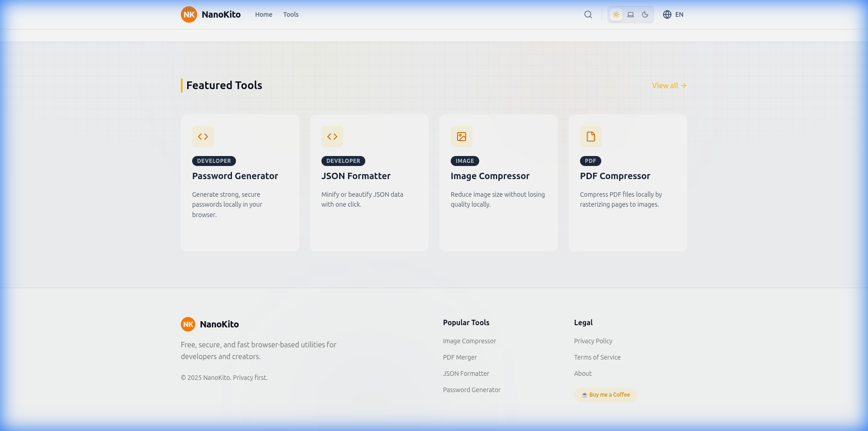868x431 pixels.
Task: Click the NanoKito logo in the footer
Action: click(209, 324)
